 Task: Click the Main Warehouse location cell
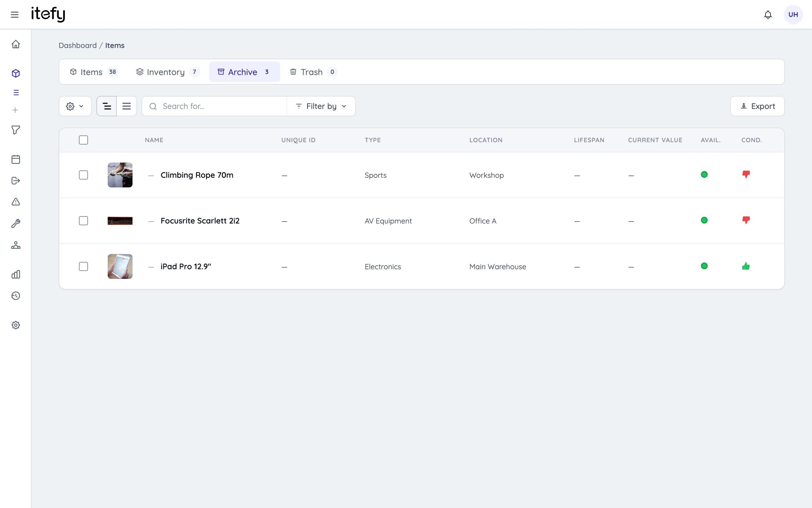(498, 267)
